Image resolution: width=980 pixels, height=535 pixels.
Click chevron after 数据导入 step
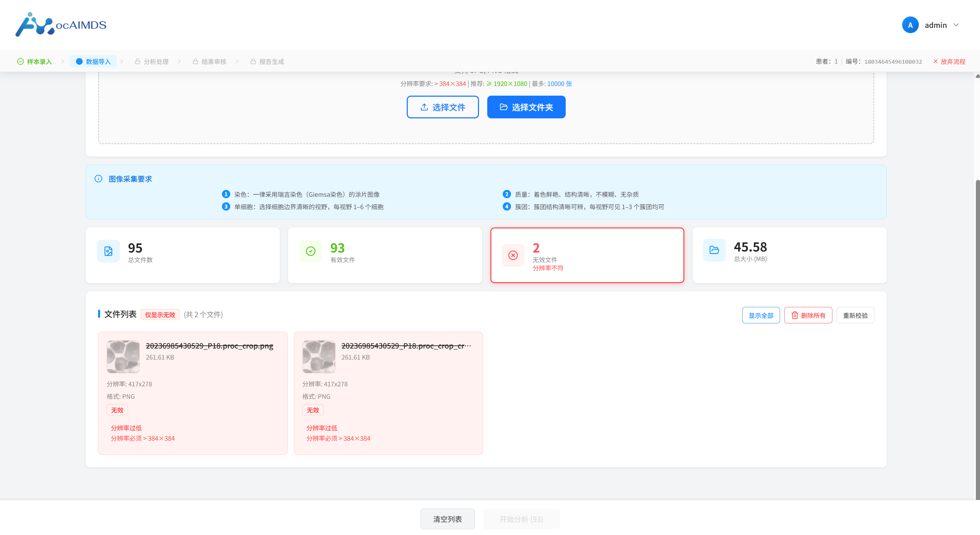pos(122,62)
